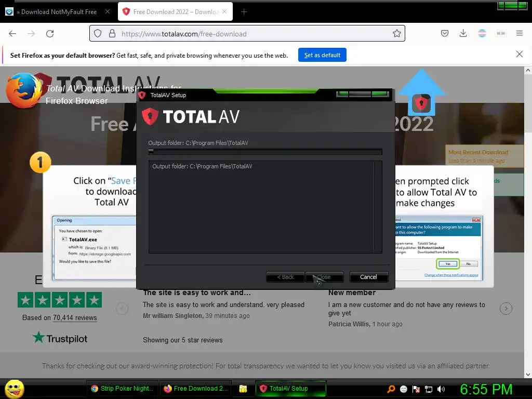Click the install log text area in setup

click(x=265, y=207)
